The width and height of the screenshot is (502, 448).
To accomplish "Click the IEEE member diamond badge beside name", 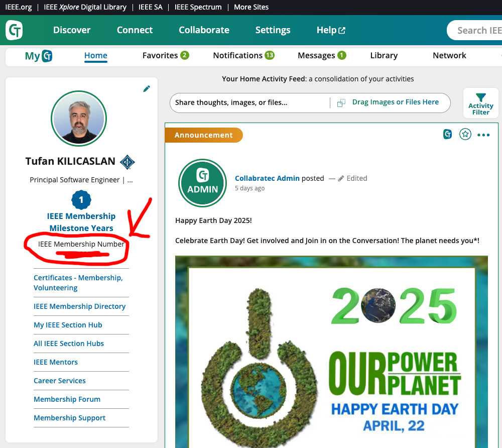I will pyautogui.click(x=128, y=162).
